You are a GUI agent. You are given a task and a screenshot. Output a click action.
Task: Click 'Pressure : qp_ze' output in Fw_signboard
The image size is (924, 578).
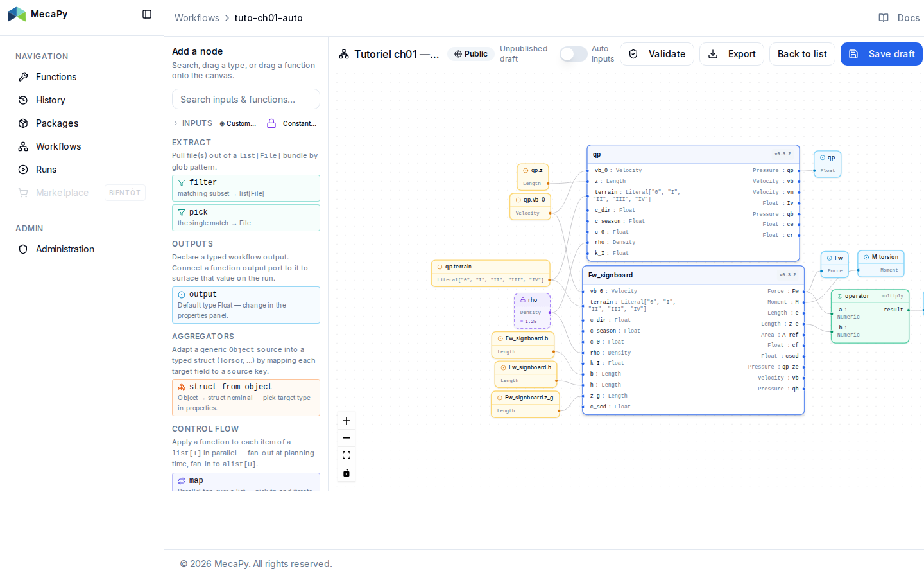(773, 367)
